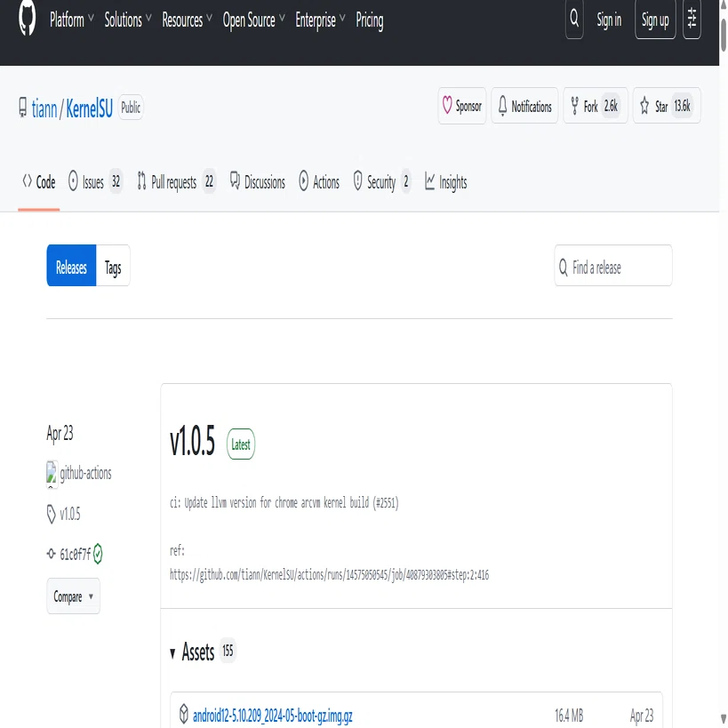
Task: Click the scrollbar down arrow
Action: (x=724, y=718)
